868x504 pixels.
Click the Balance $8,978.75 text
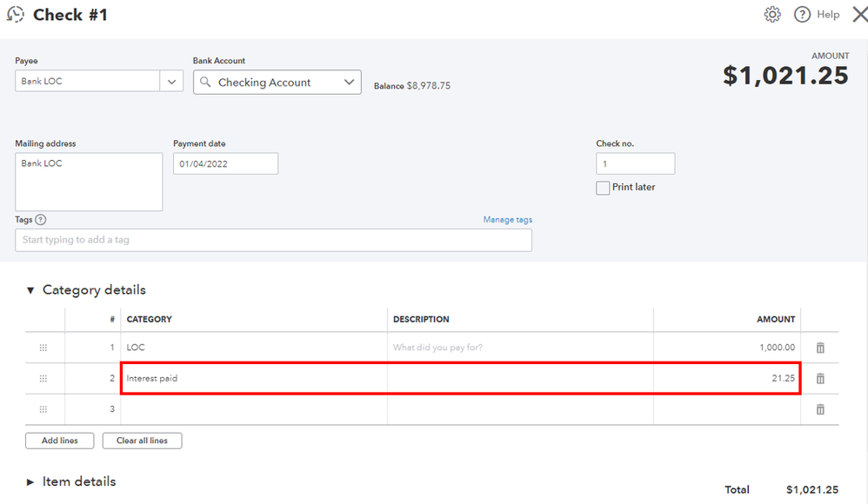[x=412, y=86]
